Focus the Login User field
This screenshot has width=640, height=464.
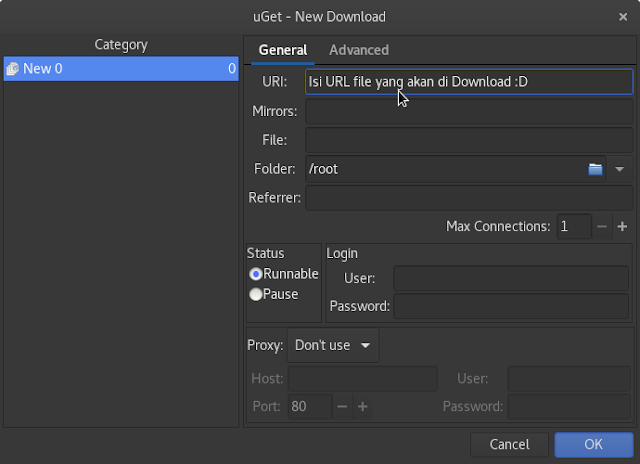point(511,278)
